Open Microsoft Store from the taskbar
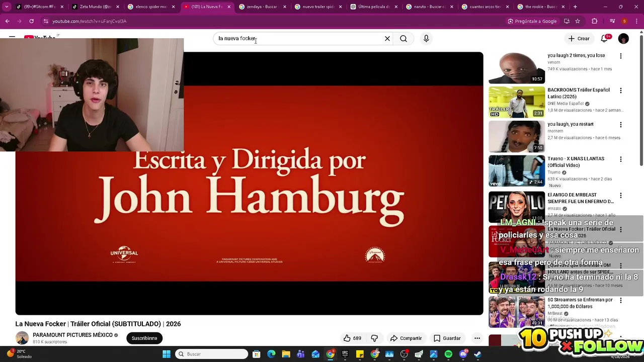644x362 pixels. [257, 354]
